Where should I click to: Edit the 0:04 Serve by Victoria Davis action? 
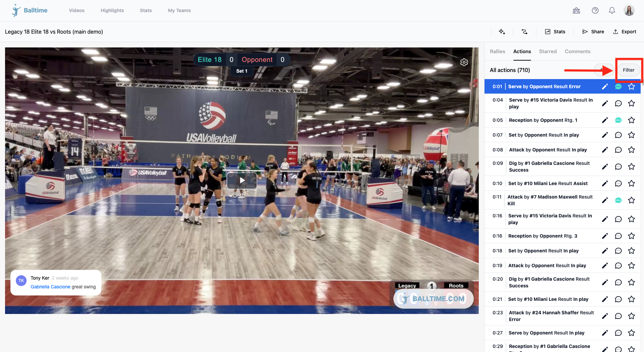point(605,103)
